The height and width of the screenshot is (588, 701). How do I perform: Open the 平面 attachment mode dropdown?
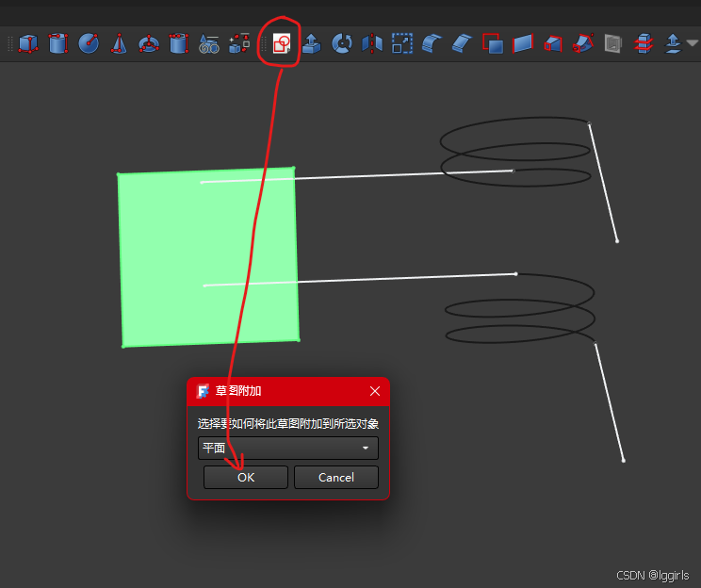(288, 448)
